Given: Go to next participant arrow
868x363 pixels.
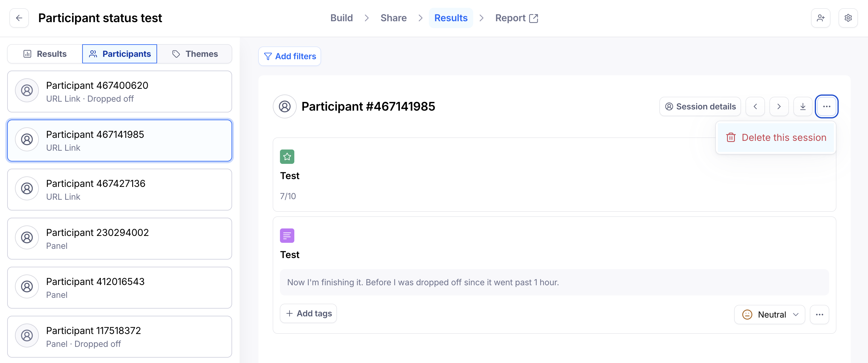Looking at the screenshot, I should pyautogui.click(x=779, y=106).
